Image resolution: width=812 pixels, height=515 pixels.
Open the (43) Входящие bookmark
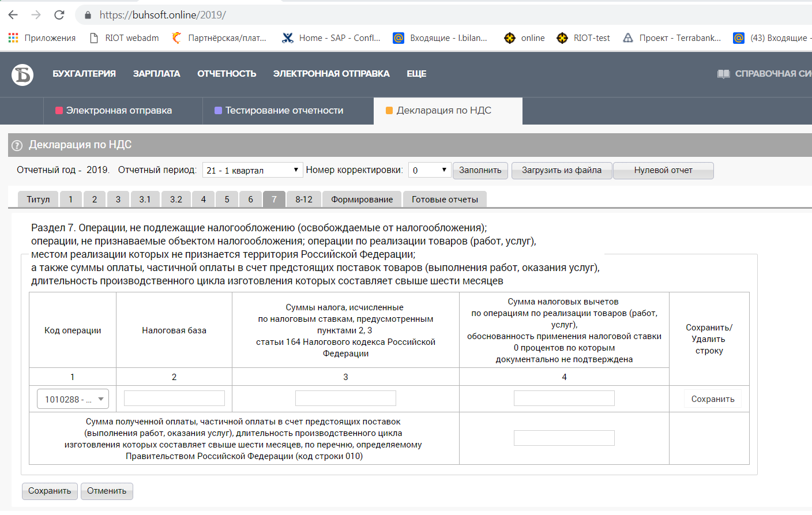[772, 38]
